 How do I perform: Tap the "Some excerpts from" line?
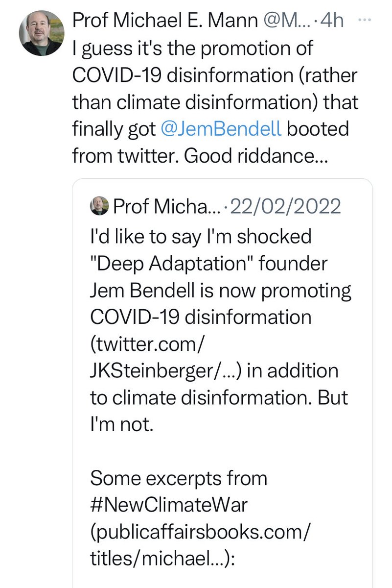179,478
